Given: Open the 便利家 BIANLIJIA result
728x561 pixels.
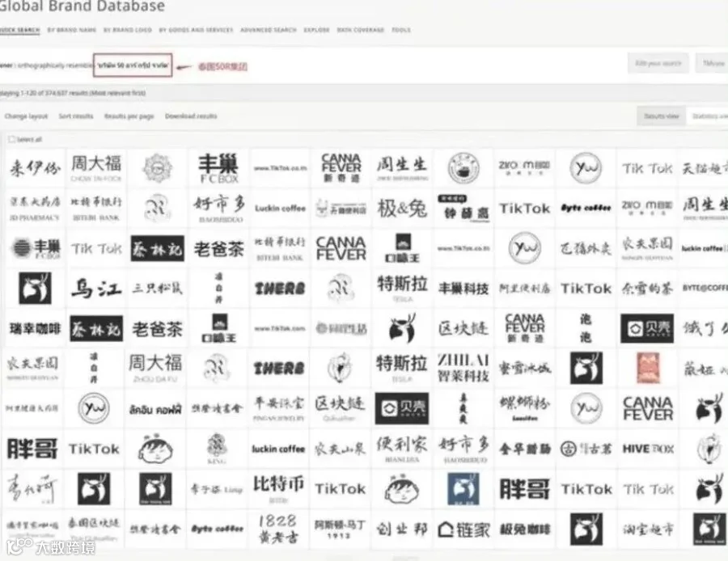Looking at the screenshot, I should [402, 449].
